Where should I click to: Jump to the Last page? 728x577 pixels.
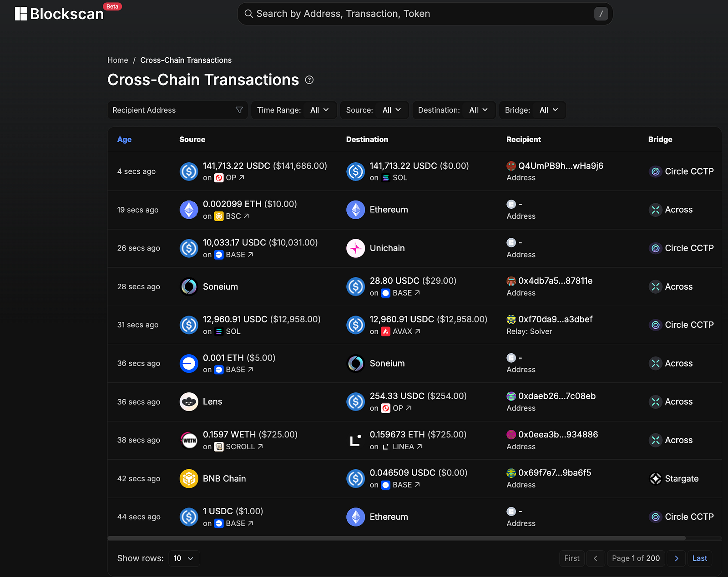pos(699,558)
